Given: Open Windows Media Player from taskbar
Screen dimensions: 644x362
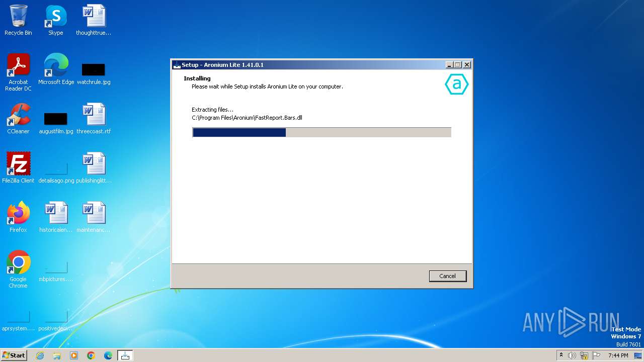Looking at the screenshot, I should pyautogui.click(x=74, y=355).
